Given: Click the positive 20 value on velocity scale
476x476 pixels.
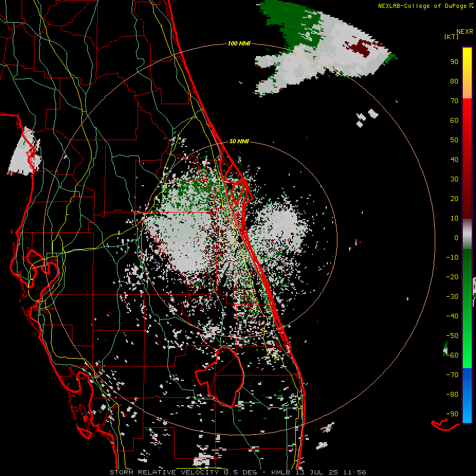Looking at the screenshot, I should point(454,198).
